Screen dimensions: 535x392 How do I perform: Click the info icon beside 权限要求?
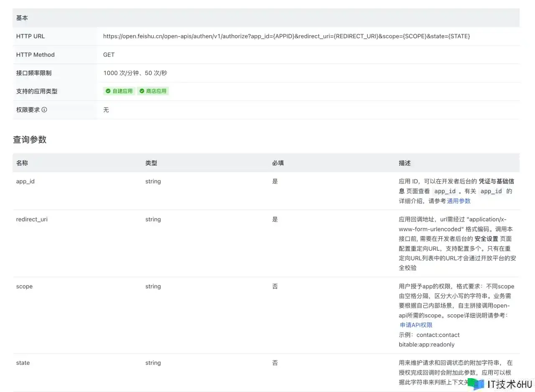click(x=44, y=110)
